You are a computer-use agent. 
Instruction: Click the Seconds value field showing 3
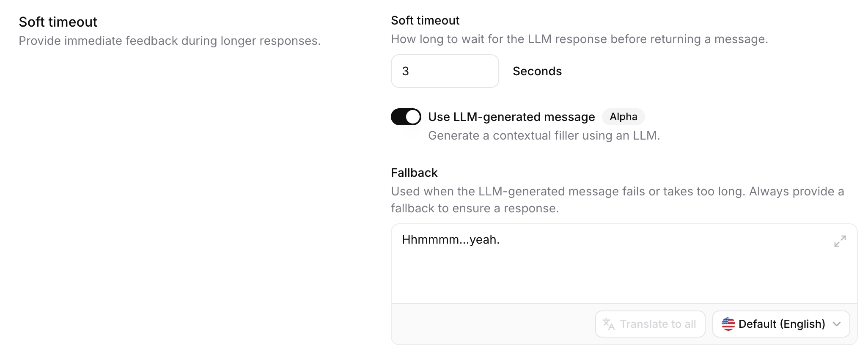click(x=445, y=71)
